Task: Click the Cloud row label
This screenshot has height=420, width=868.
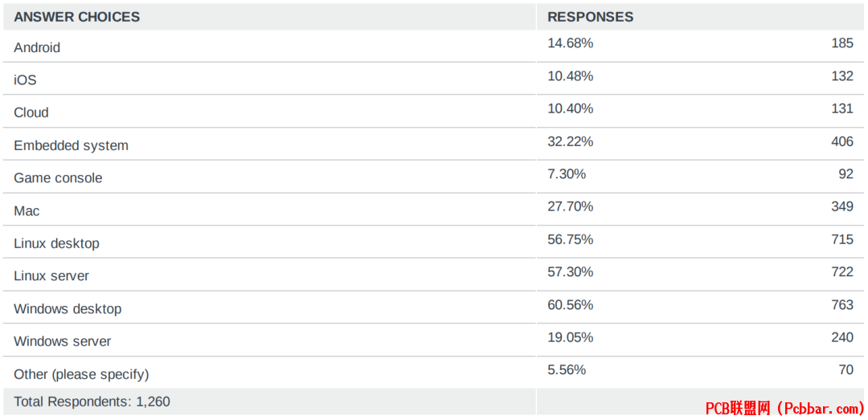Action: point(31,113)
